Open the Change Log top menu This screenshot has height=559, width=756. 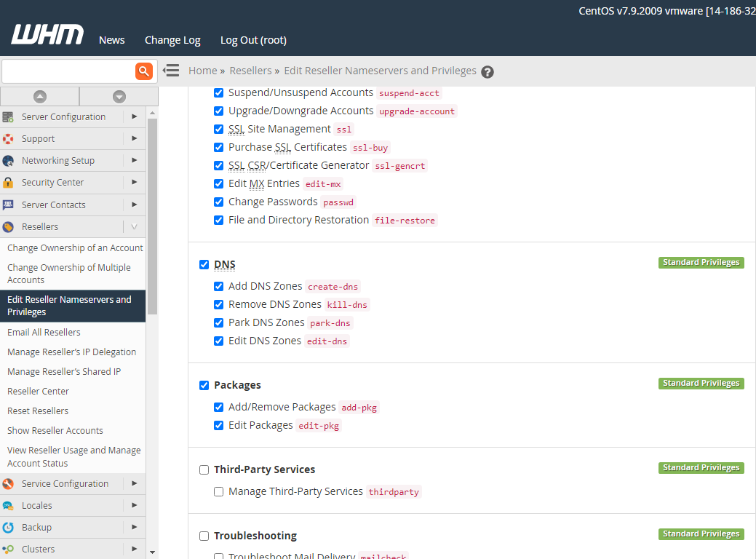tap(172, 40)
